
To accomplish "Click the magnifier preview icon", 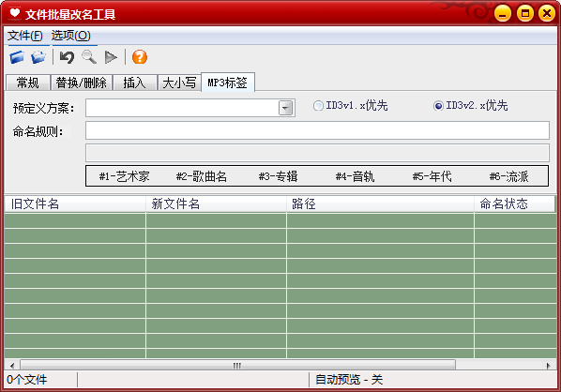I will coord(89,57).
